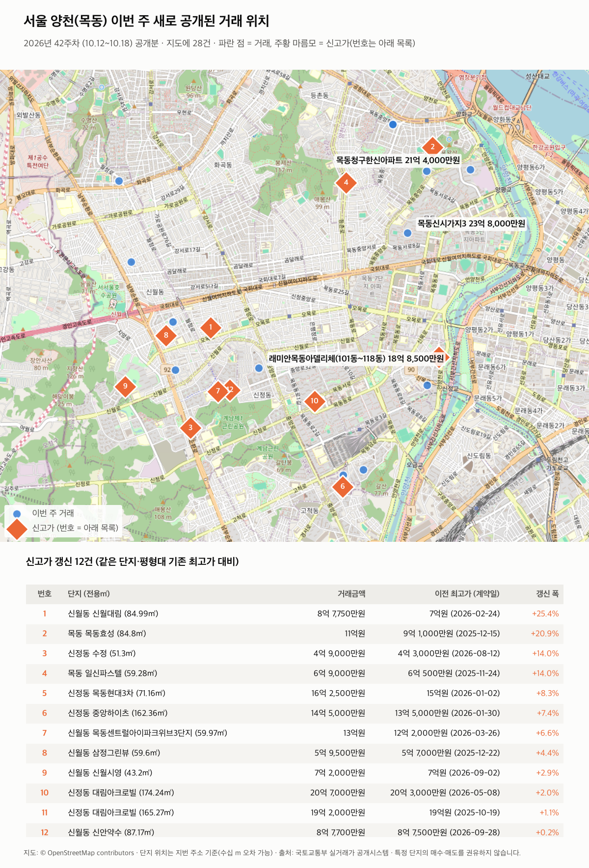Image resolution: width=589 pixels, height=868 pixels.
Task: Select the page title 서울 양천(목동) 이번 주
Action: pos(147,21)
